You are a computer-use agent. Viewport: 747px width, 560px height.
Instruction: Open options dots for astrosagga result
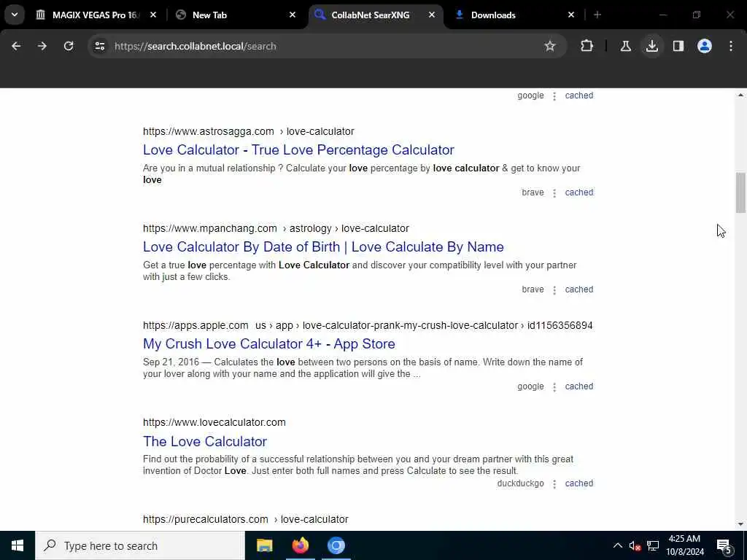click(x=554, y=192)
